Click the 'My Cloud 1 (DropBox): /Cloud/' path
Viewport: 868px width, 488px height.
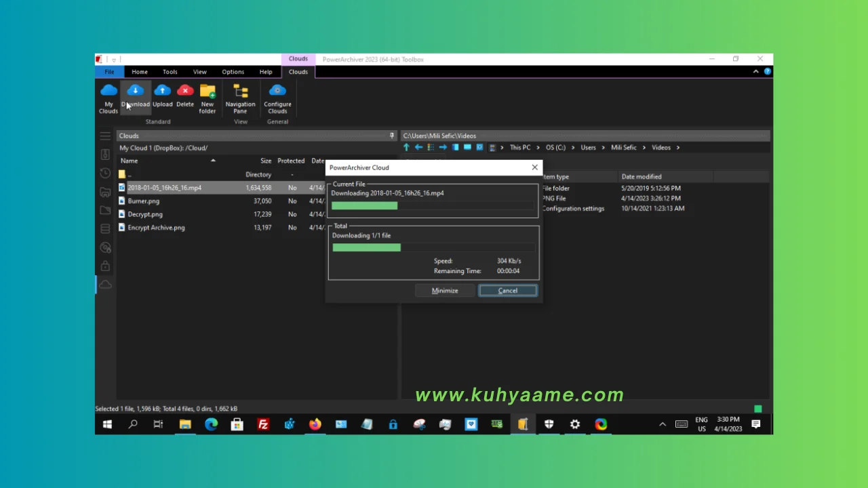[163, 148]
